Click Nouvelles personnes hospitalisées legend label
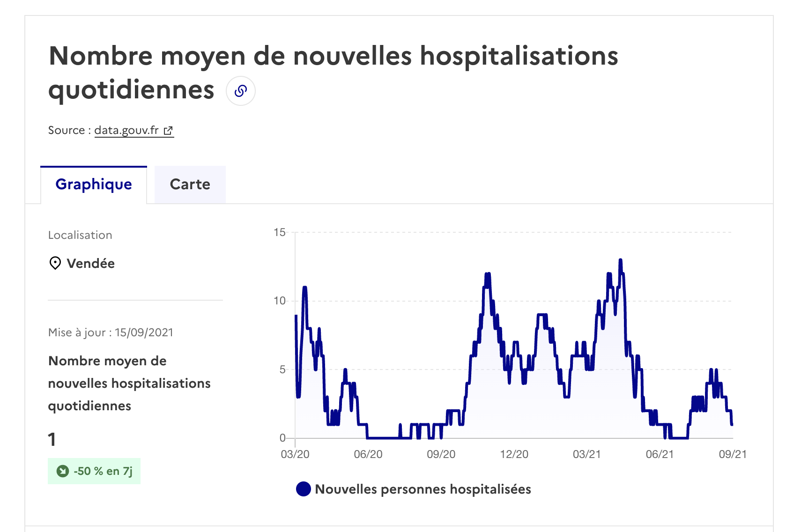 423,489
